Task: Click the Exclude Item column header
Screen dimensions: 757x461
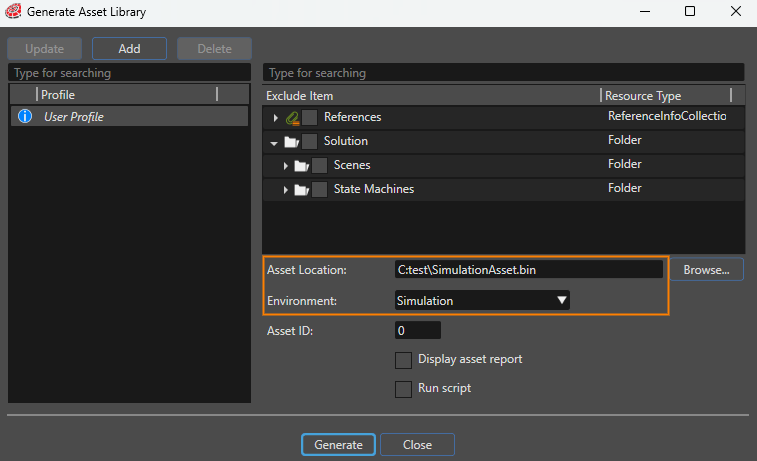Action: pos(432,96)
